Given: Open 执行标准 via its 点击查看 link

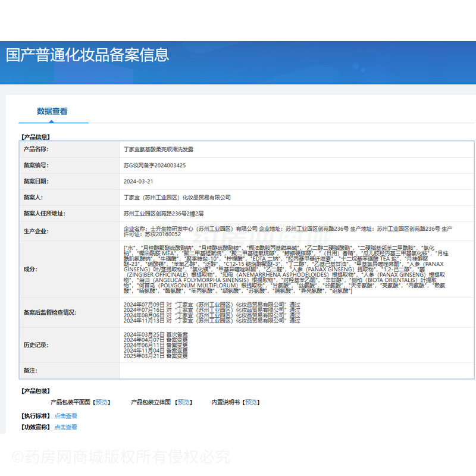Looking at the screenshot, I should 65,415.
